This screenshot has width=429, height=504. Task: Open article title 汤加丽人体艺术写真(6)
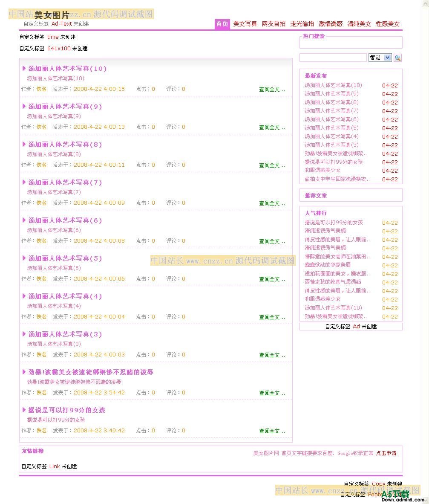pyautogui.click(x=65, y=220)
